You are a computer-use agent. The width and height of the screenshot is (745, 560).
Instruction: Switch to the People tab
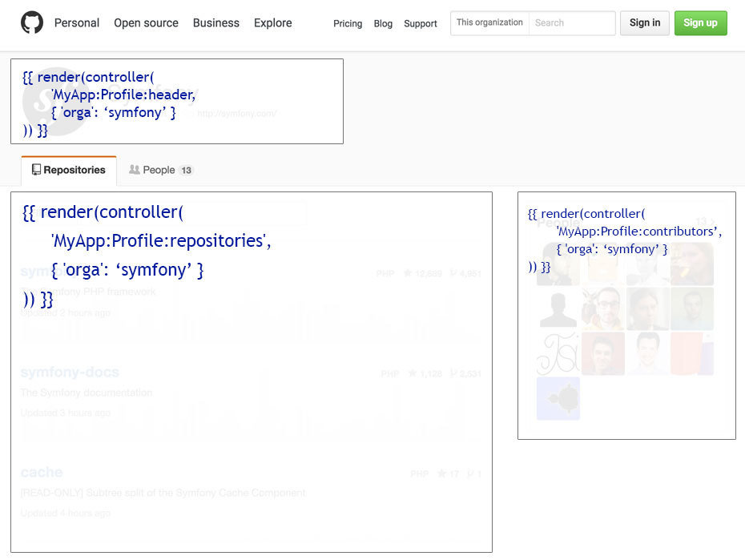point(161,170)
